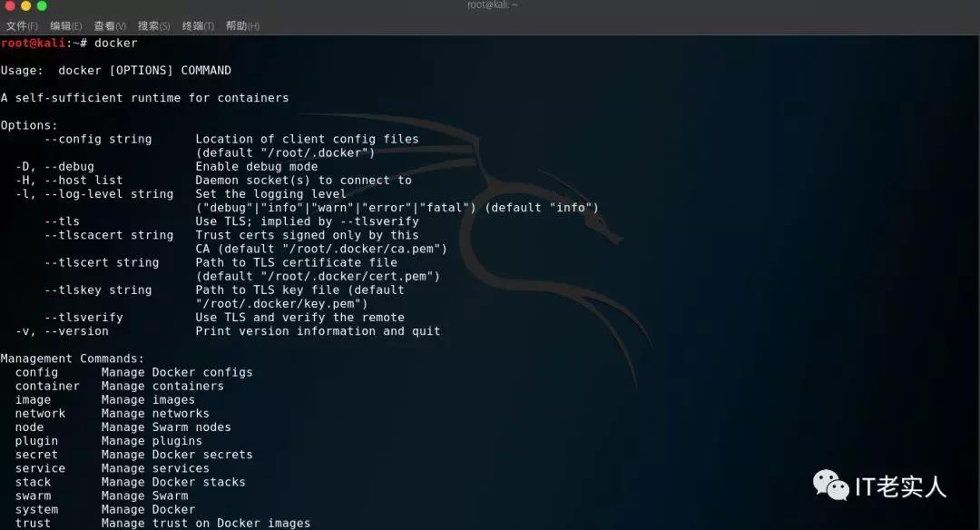Image resolution: width=980 pixels, height=530 pixels.
Task: Click the 'service' management command
Action: click(x=41, y=469)
